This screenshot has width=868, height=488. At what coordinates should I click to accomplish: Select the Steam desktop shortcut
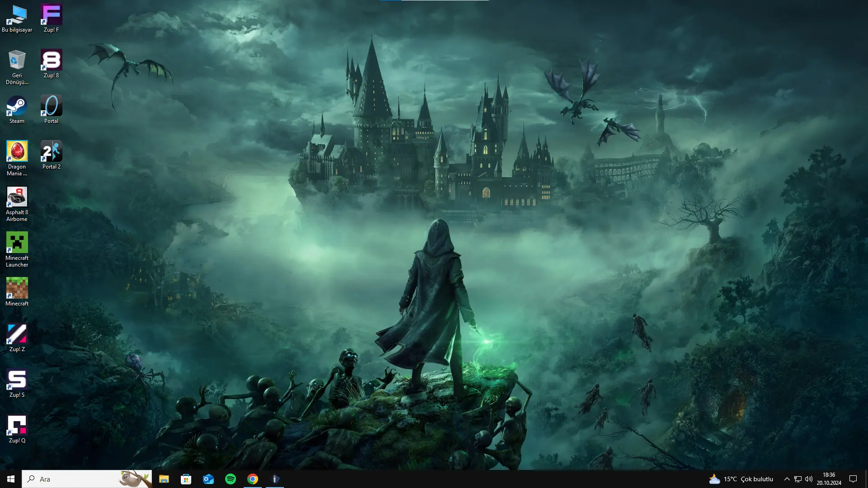(17, 110)
